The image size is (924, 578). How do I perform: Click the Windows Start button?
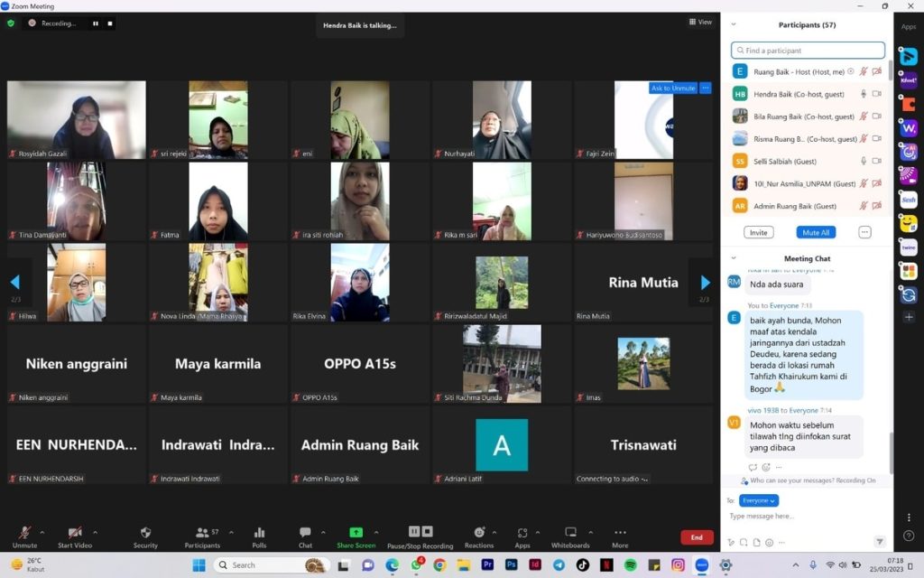(x=199, y=565)
